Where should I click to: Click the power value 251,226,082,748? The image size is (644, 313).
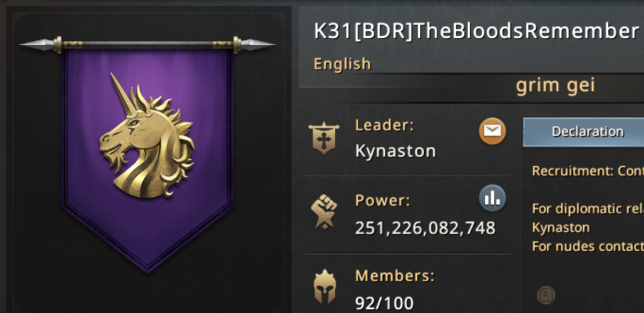(x=425, y=229)
